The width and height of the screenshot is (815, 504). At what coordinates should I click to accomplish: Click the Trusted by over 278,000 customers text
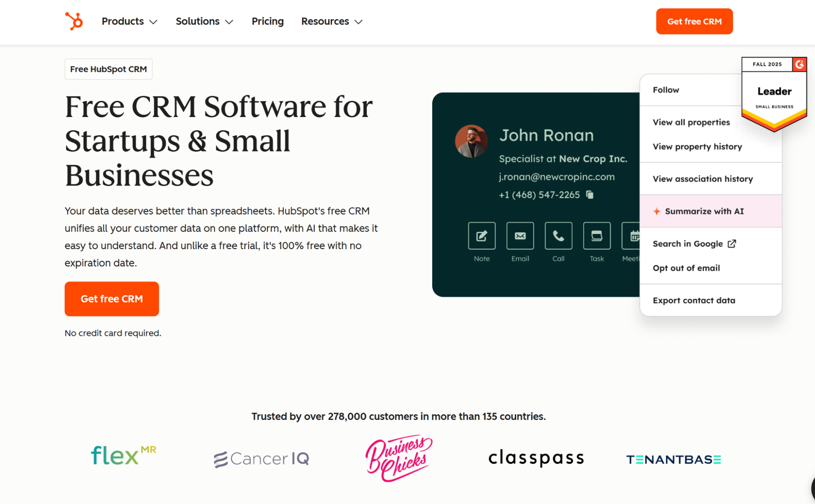[x=398, y=416]
